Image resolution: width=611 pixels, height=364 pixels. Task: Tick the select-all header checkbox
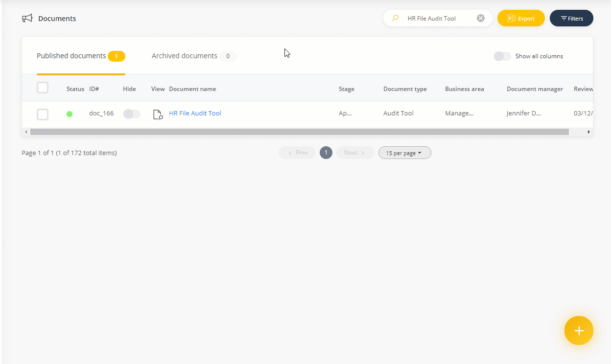click(43, 88)
